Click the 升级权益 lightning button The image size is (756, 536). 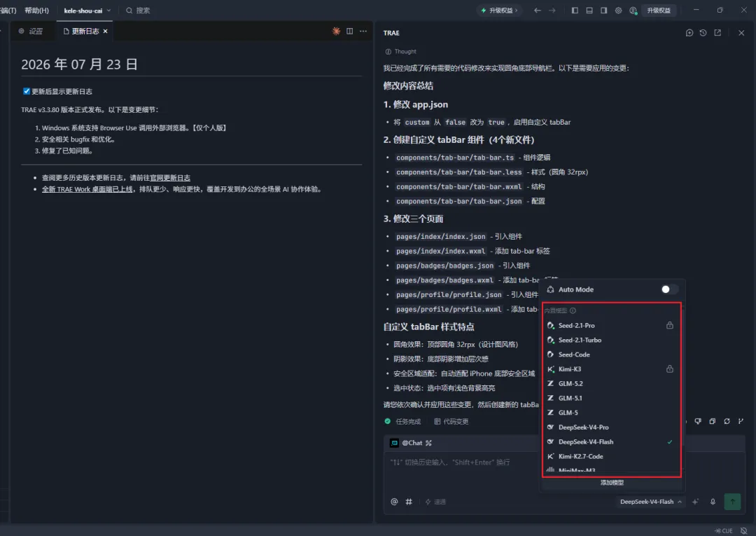point(500,10)
